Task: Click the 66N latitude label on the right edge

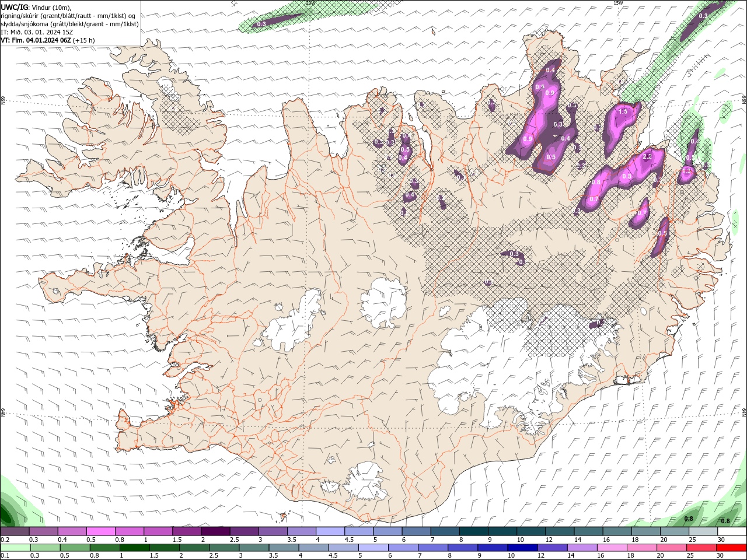Action: 743,100
